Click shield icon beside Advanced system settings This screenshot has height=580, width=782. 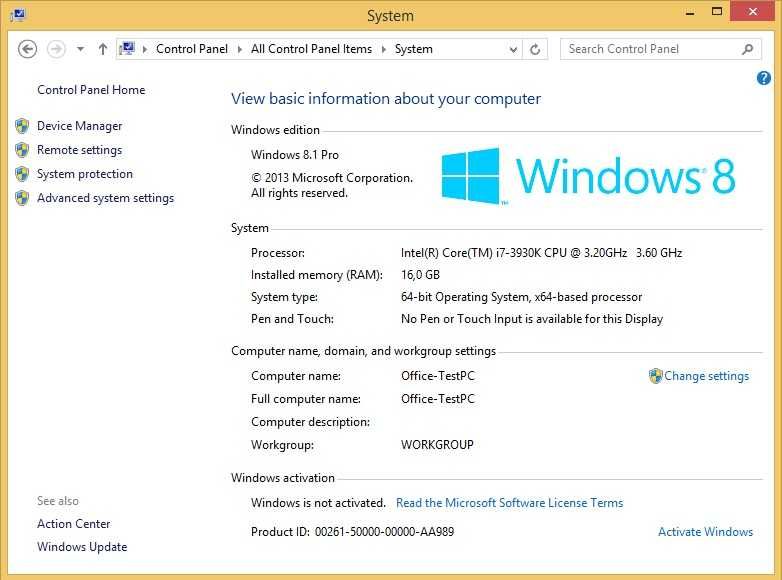click(x=22, y=198)
